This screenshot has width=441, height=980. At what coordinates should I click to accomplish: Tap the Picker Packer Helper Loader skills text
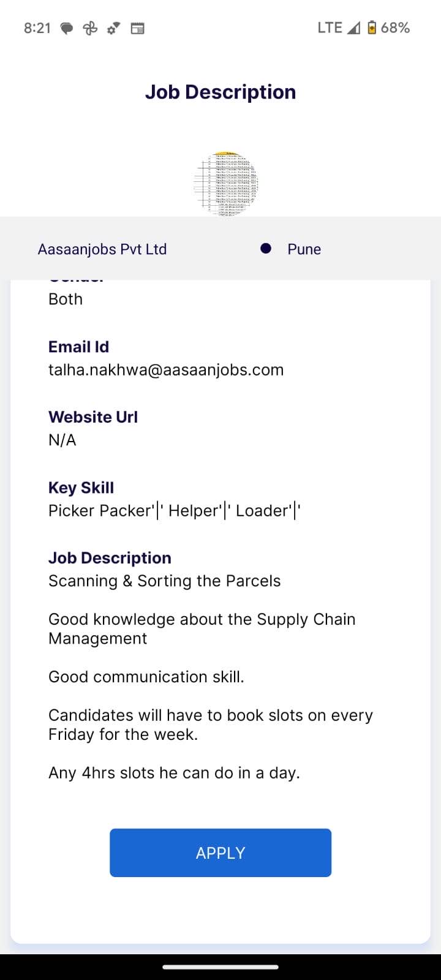coord(175,511)
